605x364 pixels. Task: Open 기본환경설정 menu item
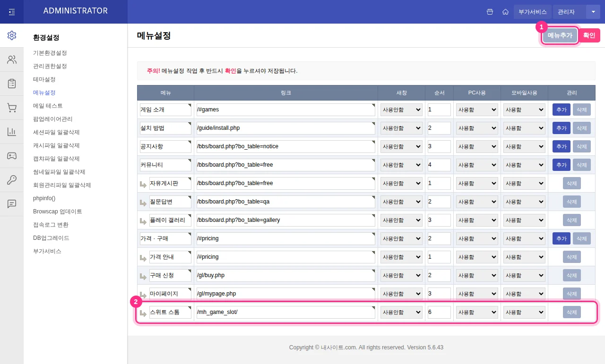(50, 53)
